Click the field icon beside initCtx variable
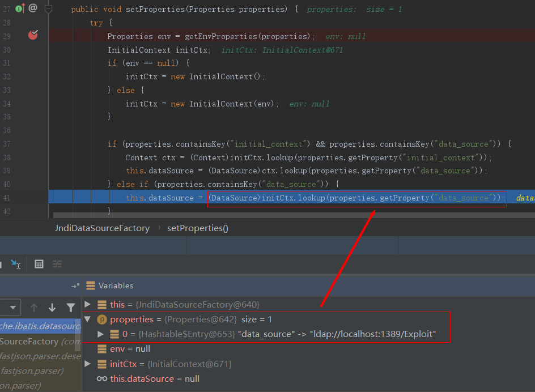Screen dimensions: 535x392 tap(101, 364)
